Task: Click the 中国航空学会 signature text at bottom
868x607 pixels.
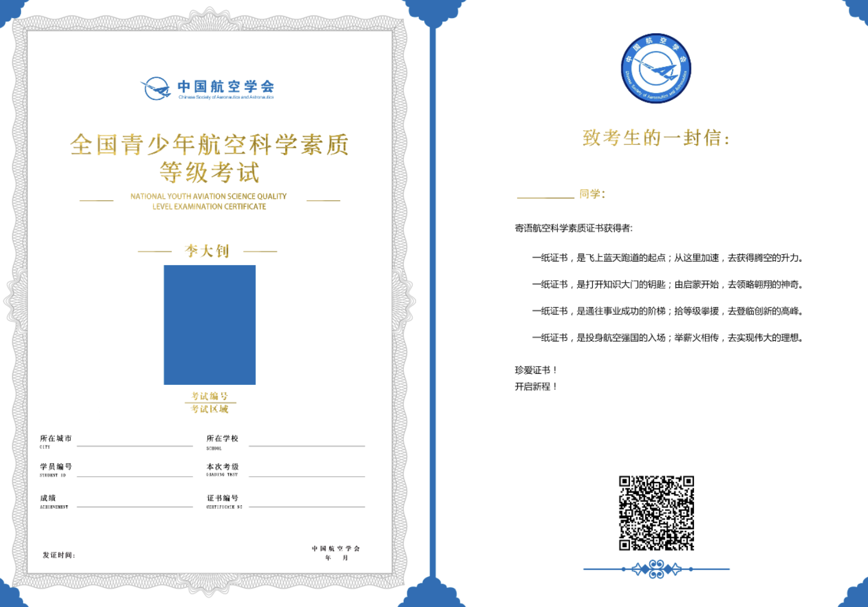Action: (x=336, y=548)
